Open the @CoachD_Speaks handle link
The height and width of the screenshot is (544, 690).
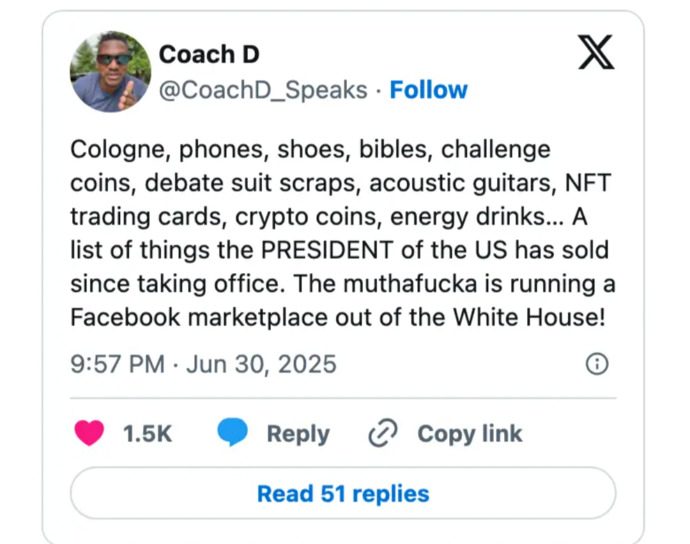(x=263, y=90)
